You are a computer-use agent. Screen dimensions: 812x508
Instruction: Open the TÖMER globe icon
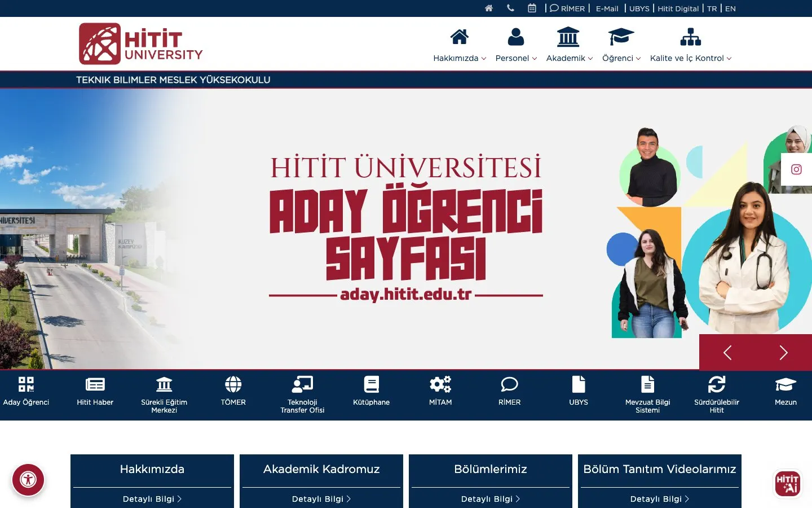tap(233, 384)
